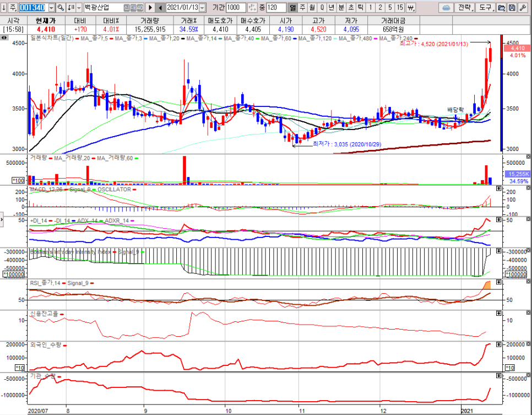
Task: Select the 일 daily chart period
Action: tap(292, 8)
